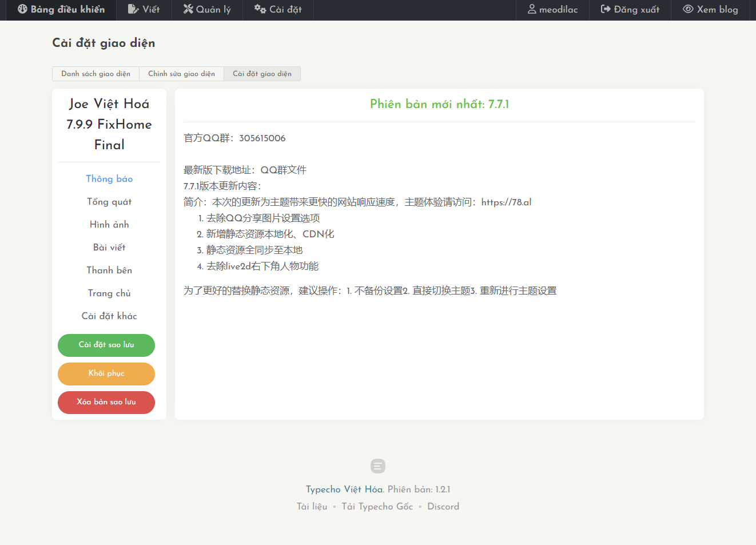Select Thanh bên in the sidebar

pyautogui.click(x=109, y=270)
